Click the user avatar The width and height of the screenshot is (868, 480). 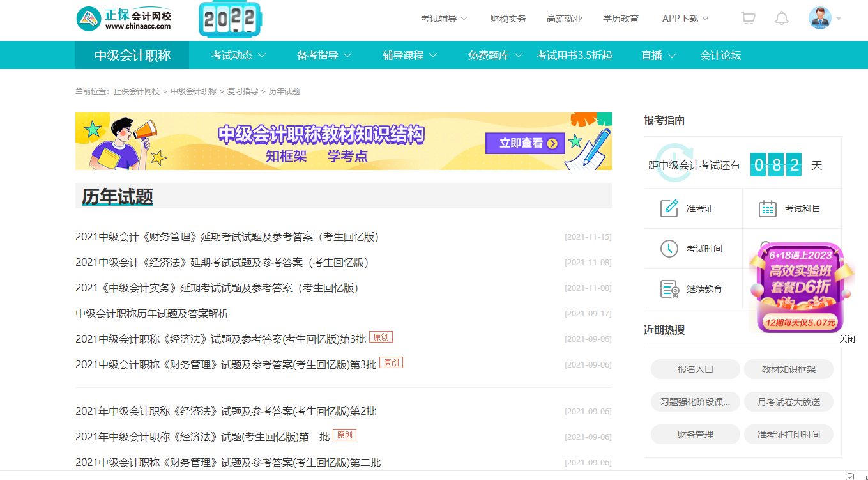(819, 18)
